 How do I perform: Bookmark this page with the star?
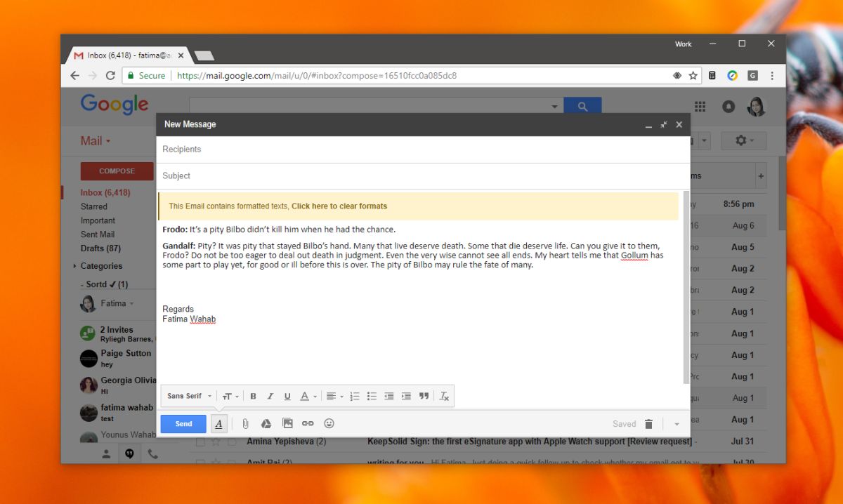693,75
